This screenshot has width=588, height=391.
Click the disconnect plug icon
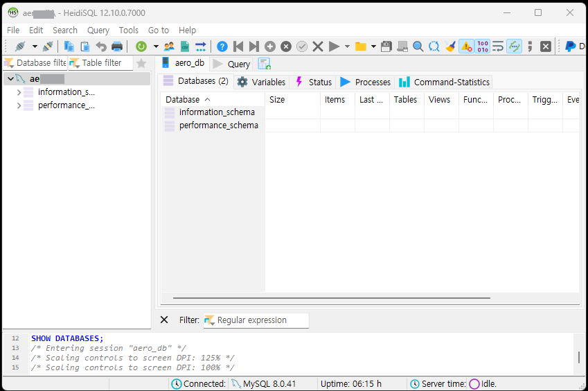pyautogui.click(x=48, y=46)
